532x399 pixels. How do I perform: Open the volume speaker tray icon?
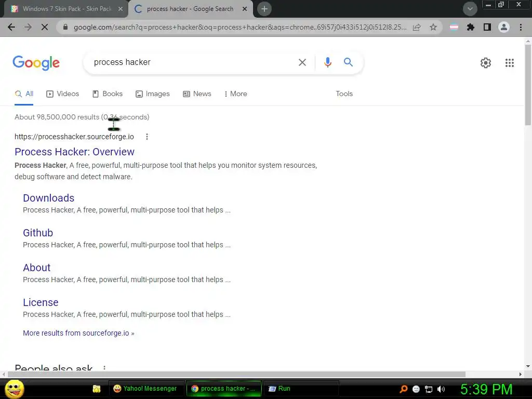coord(441,389)
